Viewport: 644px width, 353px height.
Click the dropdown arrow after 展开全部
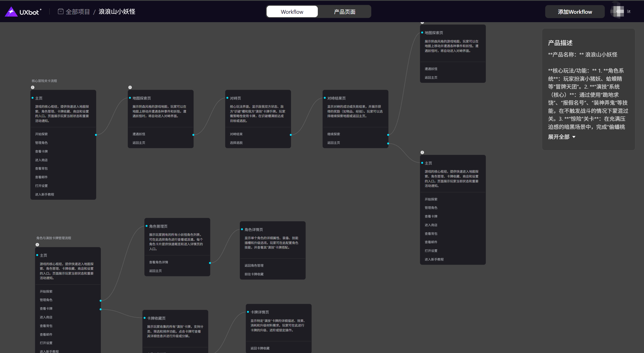(x=574, y=137)
